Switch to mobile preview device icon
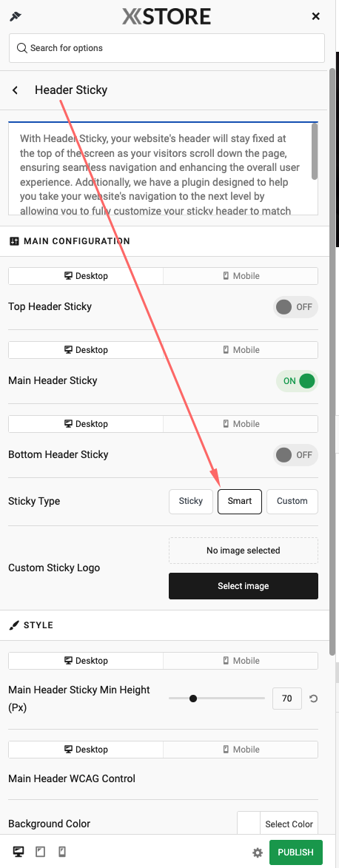This screenshot has width=339, height=868. (62, 852)
